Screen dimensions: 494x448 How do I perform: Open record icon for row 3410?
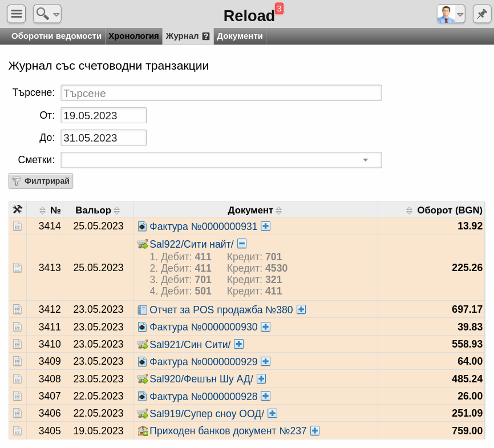pyautogui.click(x=17, y=344)
